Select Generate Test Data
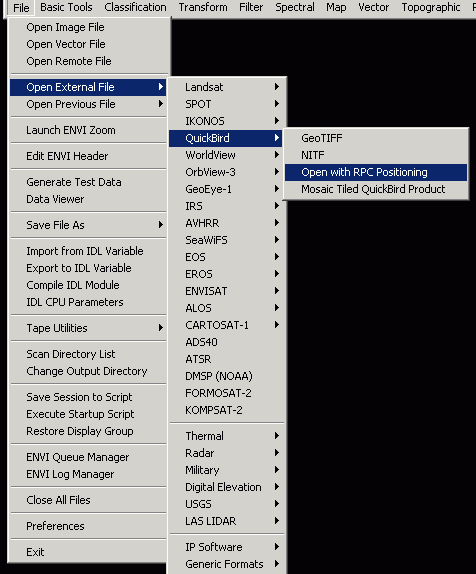The width and height of the screenshot is (476, 574). point(88,182)
